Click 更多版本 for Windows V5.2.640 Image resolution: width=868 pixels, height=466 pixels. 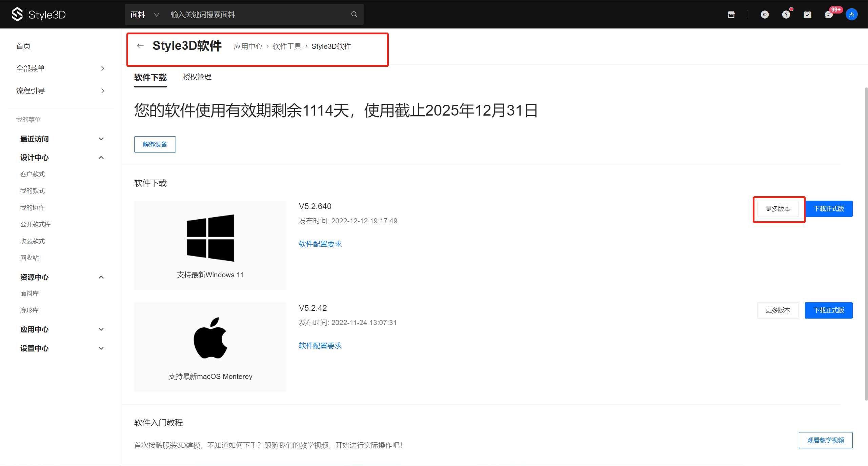coord(778,209)
